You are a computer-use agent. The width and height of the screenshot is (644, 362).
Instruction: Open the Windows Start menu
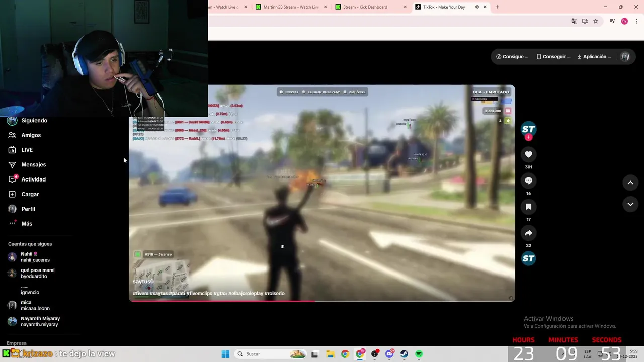coord(225,354)
